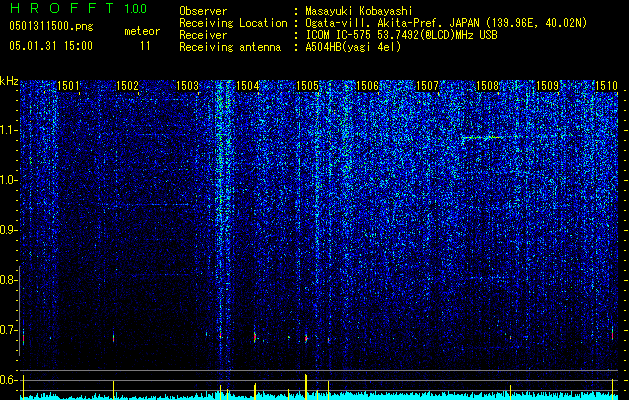Click the 0.7 kHz axis label
The height and width of the screenshot is (400, 629).
click(x=8, y=330)
